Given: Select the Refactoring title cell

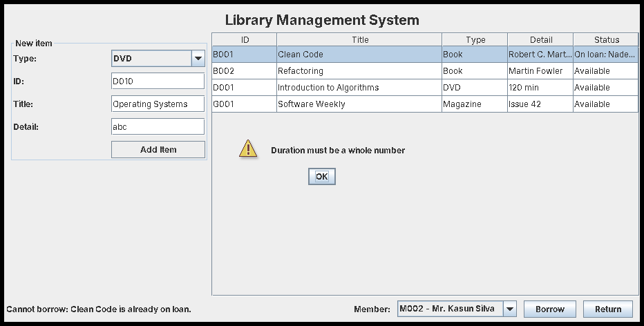Looking at the screenshot, I should [359, 70].
